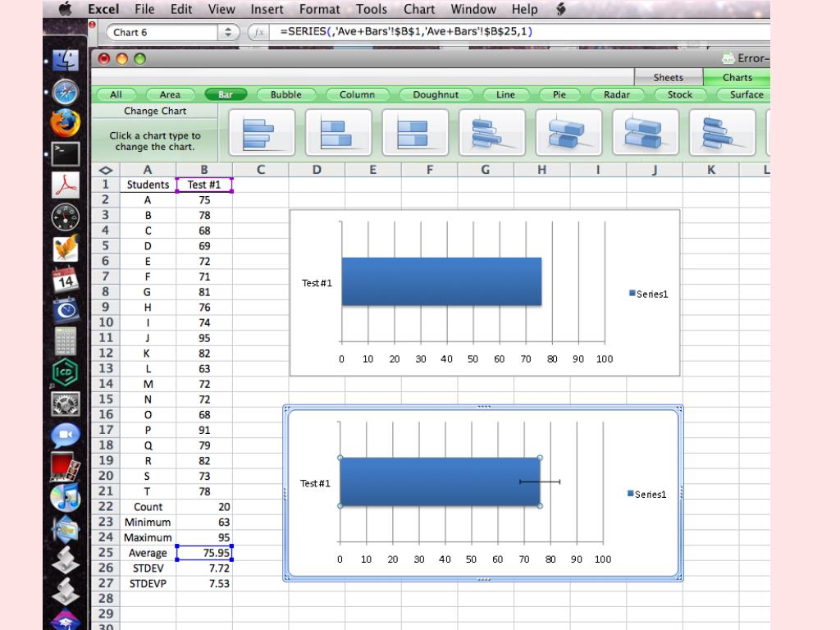Open System Preferences from the dock

click(66, 404)
